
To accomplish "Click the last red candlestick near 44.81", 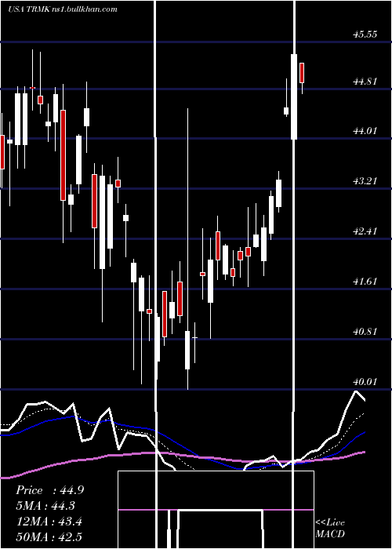I will [302, 73].
